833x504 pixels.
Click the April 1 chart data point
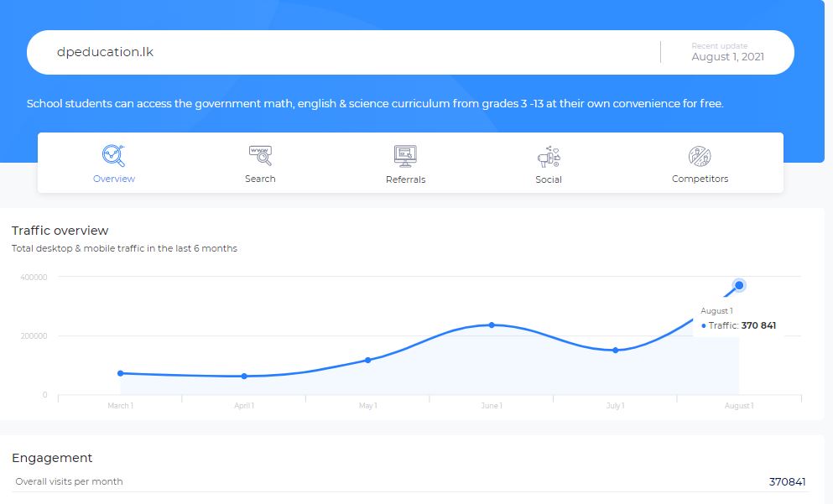pyautogui.click(x=244, y=376)
